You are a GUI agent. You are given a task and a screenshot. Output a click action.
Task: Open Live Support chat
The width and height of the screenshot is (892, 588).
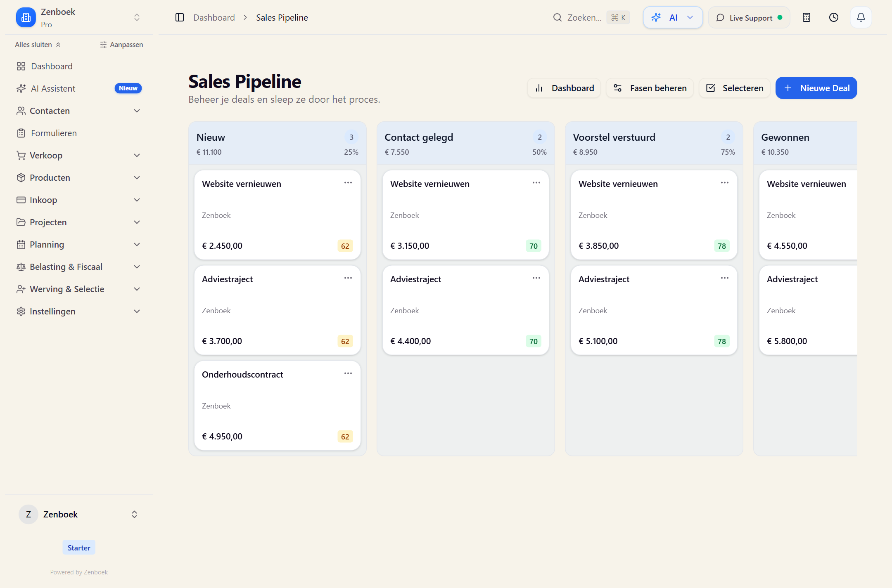pos(749,17)
